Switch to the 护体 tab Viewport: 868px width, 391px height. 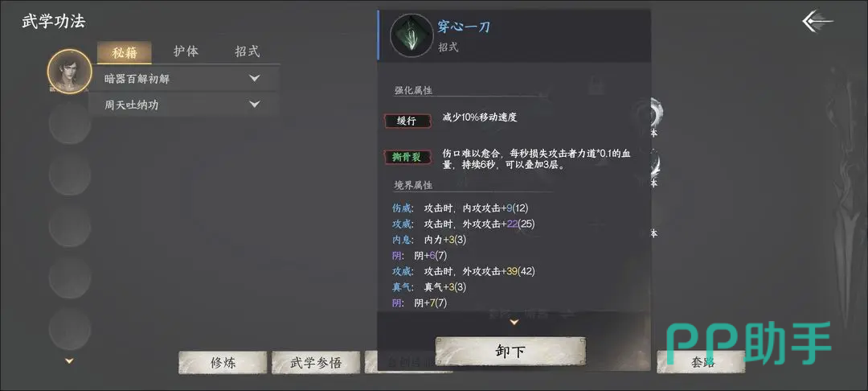186,52
